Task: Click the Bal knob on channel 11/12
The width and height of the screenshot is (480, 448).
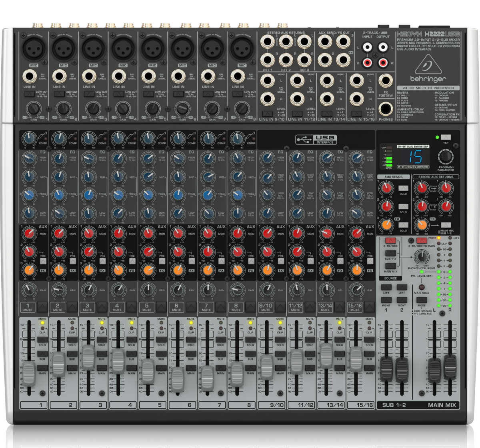Action: (x=297, y=290)
